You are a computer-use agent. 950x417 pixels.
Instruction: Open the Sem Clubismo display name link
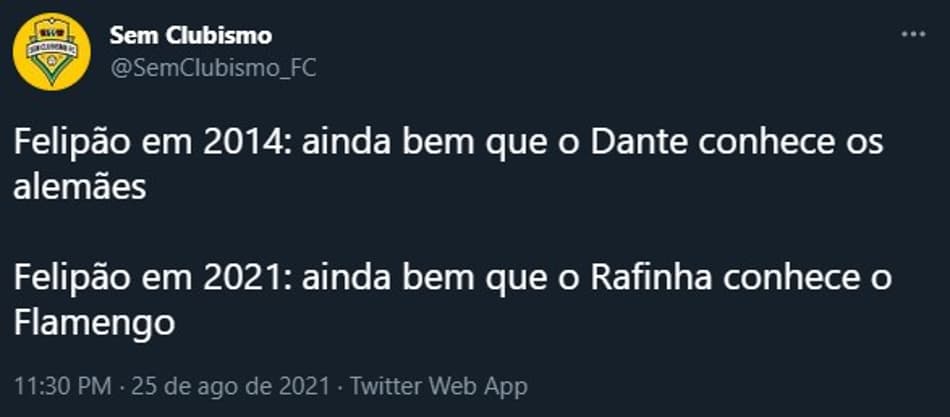pos(191,36)
